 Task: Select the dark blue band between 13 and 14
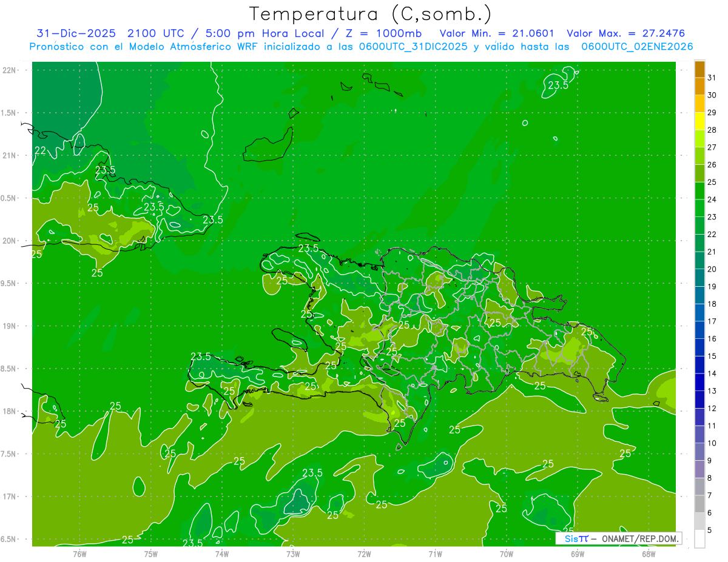pos(699,382)
